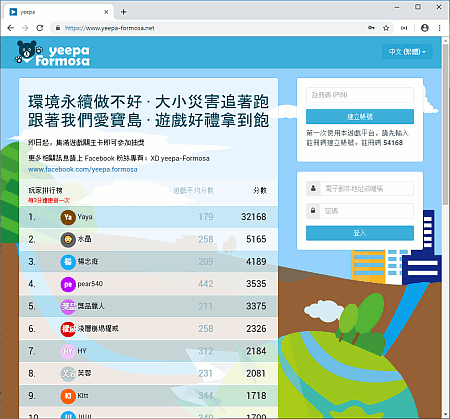Click HY's light purple avatar

[x=68, y=351]
